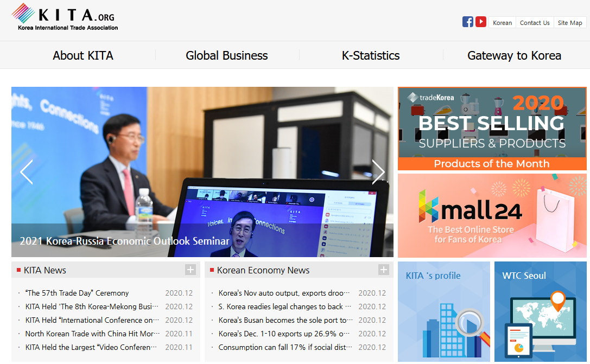Open the Site Map link

pos(570,23)
